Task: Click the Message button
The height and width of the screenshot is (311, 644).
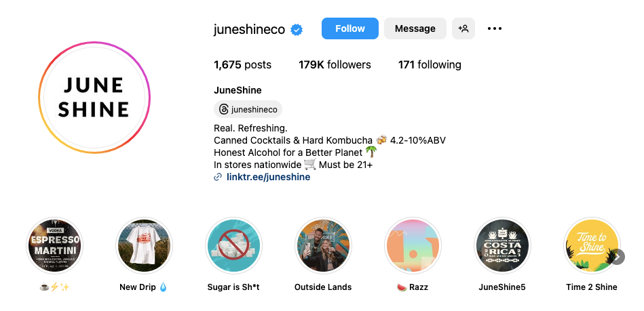Action: pos(415,28)
